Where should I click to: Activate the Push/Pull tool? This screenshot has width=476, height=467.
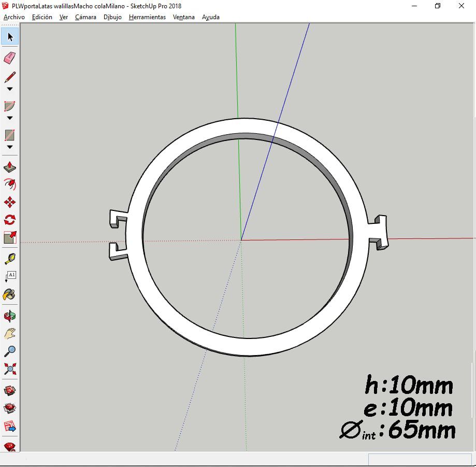10,167
